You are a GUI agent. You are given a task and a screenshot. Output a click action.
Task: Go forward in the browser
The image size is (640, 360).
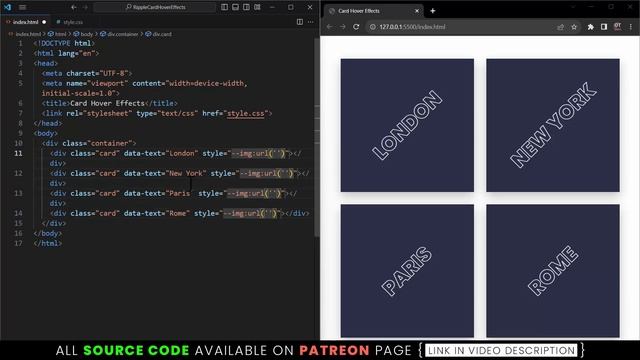pos(343,27)
